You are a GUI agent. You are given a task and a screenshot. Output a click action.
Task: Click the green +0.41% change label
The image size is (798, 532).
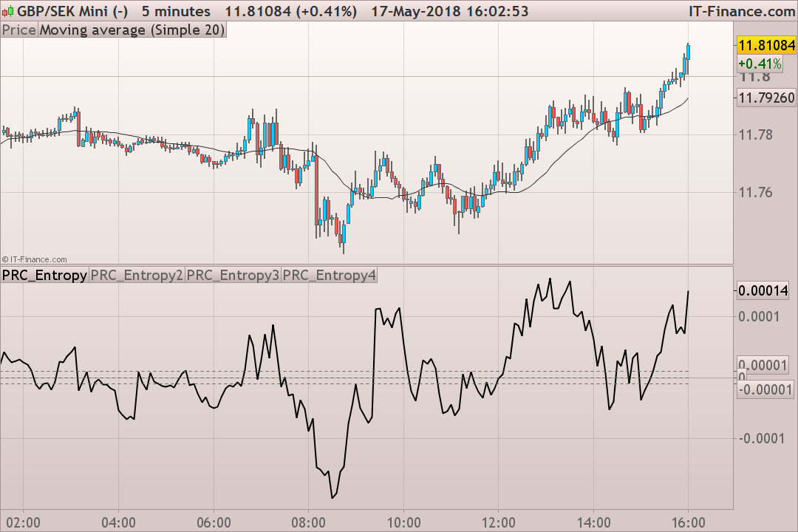coord(760,64)
